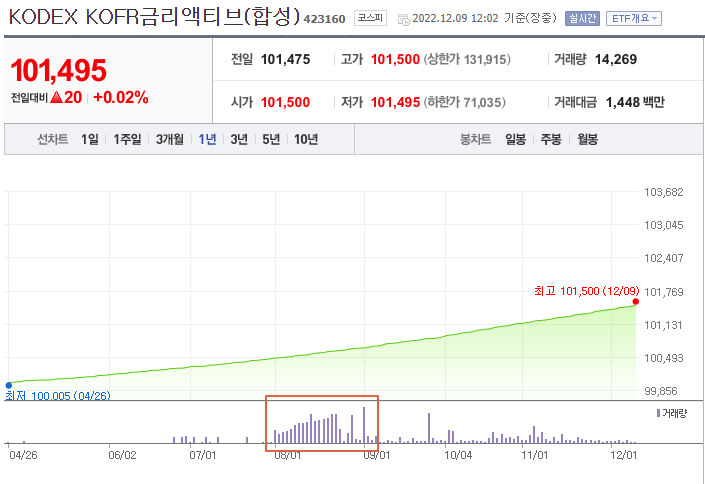Image resolution: width=705 pixels, height=484 pixels.
Task: Select the 1년 line chart tab
Action: [x=207, y=139]
